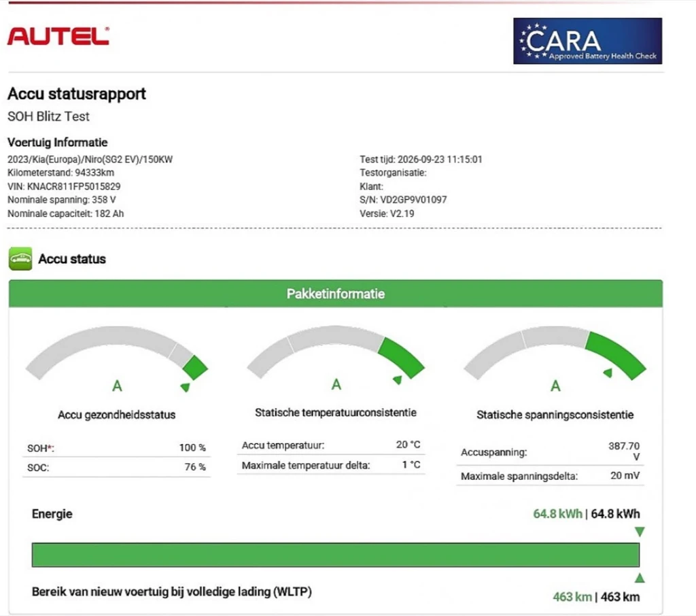Click the Statische spanningsconsistentie caption
This screenshot has width=696, height=616.
point(555,415)
